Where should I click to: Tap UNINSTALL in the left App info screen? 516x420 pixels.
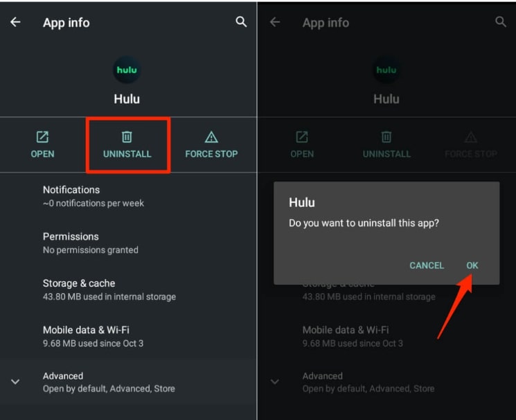127,145
